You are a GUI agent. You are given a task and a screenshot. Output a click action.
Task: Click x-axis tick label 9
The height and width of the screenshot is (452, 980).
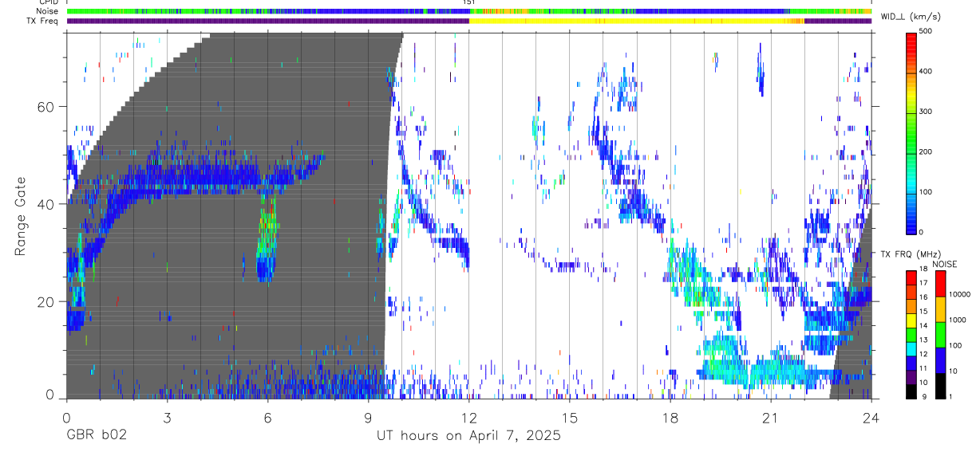pyautogui.click(x=368, y=418)
